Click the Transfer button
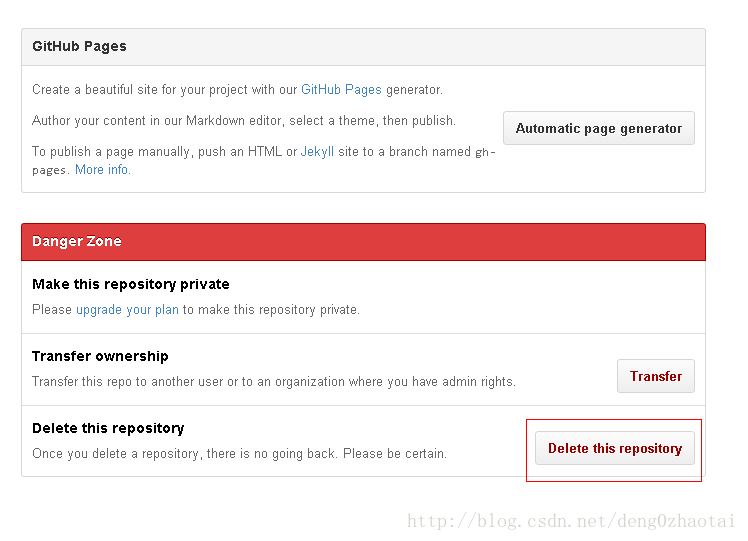Viewport: 748px width, 541px height. coord(655,376)
